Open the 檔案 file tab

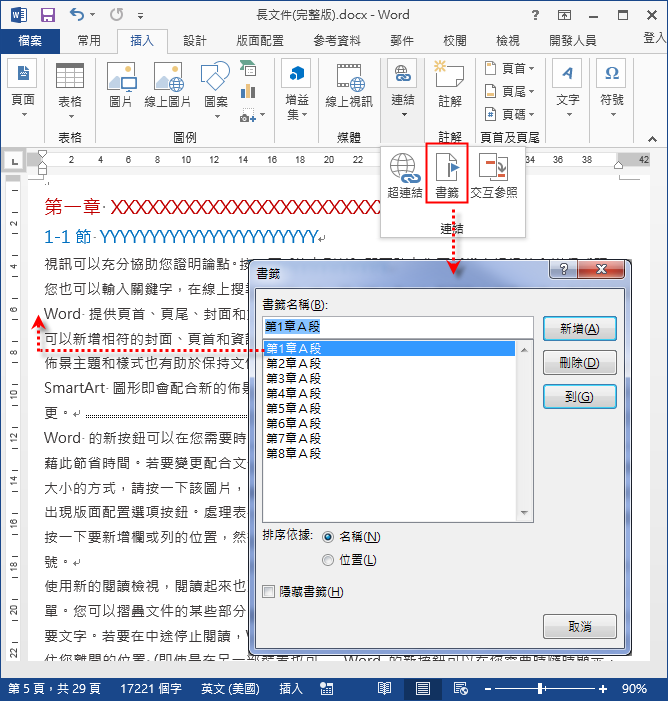(x=30, y=41)
